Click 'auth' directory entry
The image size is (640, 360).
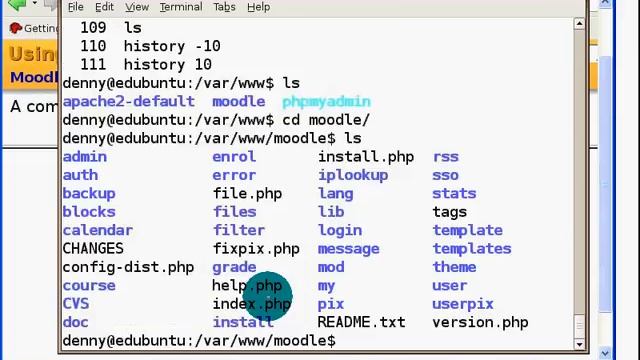pos(80,175)
